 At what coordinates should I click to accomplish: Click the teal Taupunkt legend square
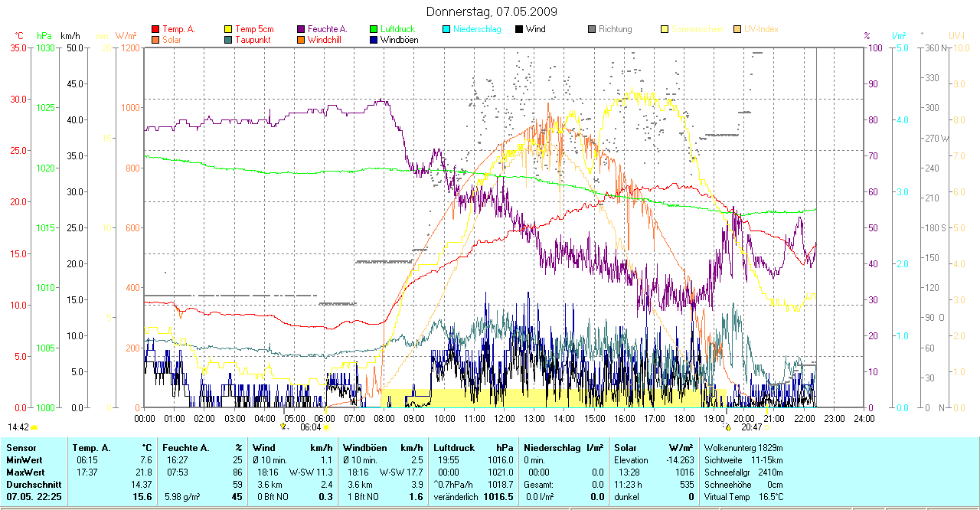[228, 40]
